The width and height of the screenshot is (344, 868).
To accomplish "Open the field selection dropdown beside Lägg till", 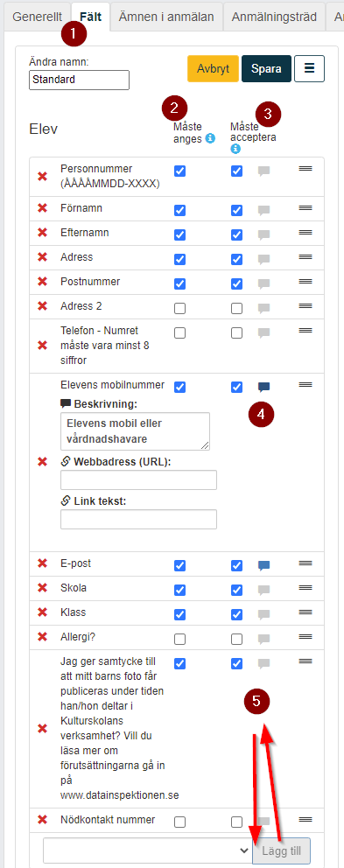I will tap(147, 850).
